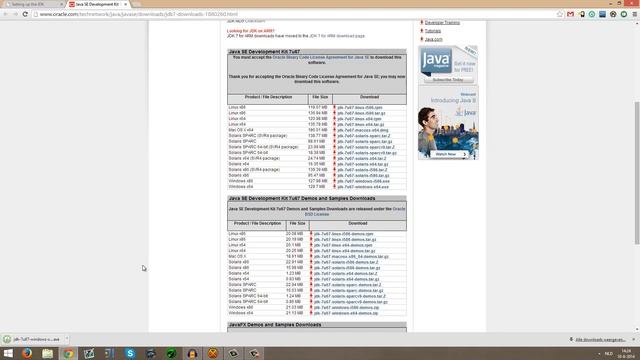Open the Developer Training link
Viewport: 640px width, 360px height.
tap(442, 22)
